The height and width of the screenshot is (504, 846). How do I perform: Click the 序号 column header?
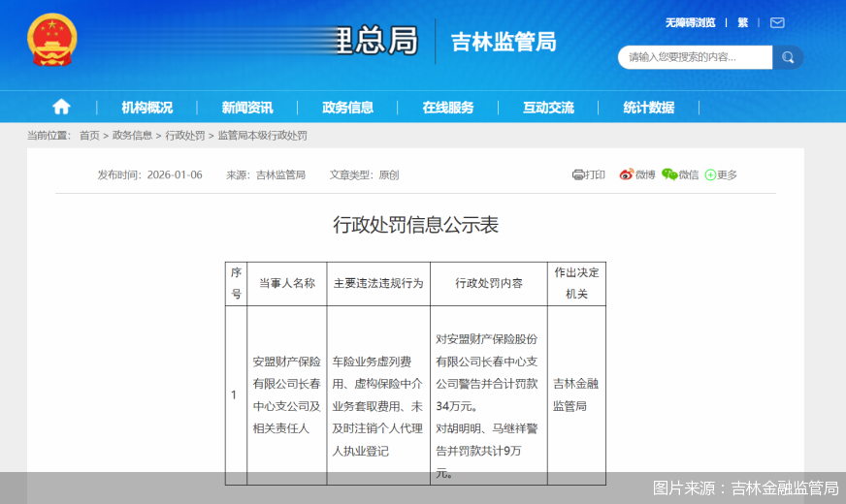coord(237,284)
